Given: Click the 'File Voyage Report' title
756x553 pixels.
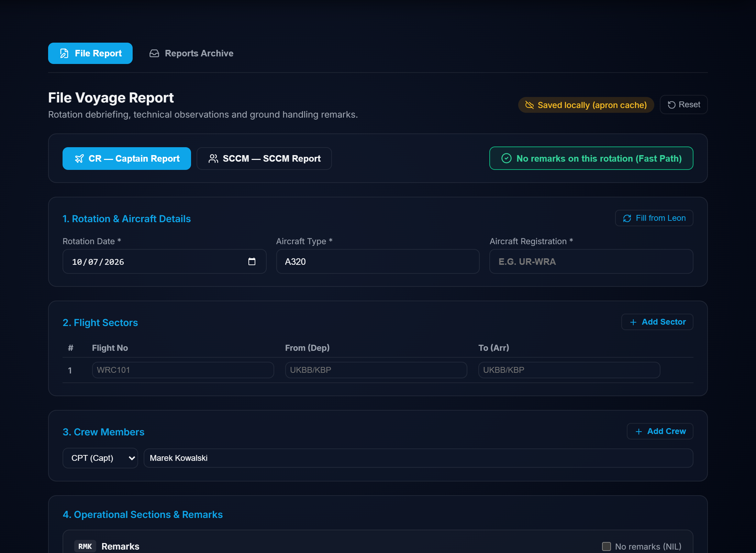Looking at the screenshot, I should [111, 98].
